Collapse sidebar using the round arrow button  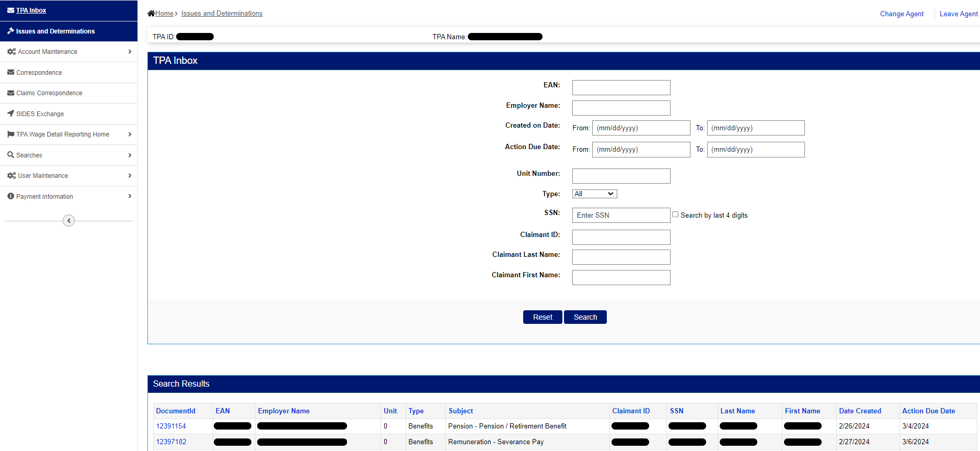68,221
